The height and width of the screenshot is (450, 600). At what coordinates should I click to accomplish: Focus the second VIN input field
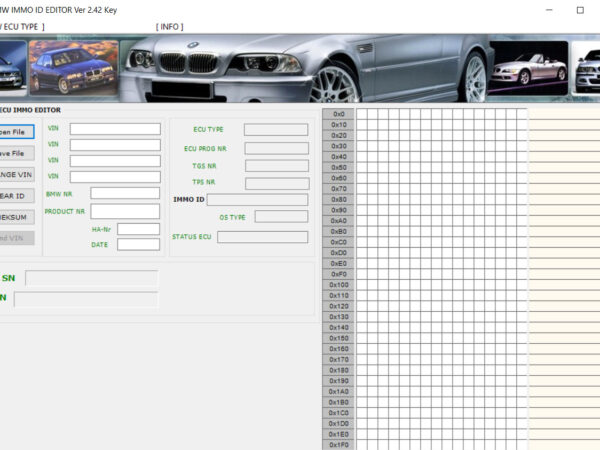(x=115, y=145)
